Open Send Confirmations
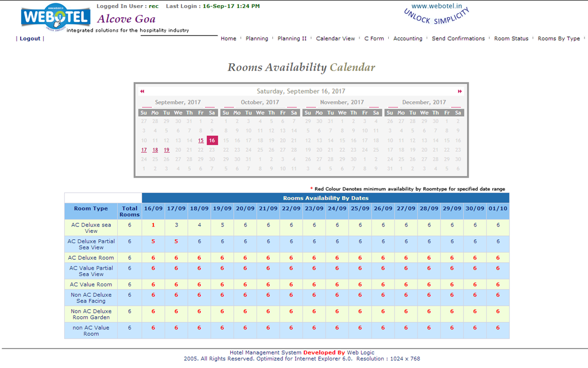 coord(458,39)
